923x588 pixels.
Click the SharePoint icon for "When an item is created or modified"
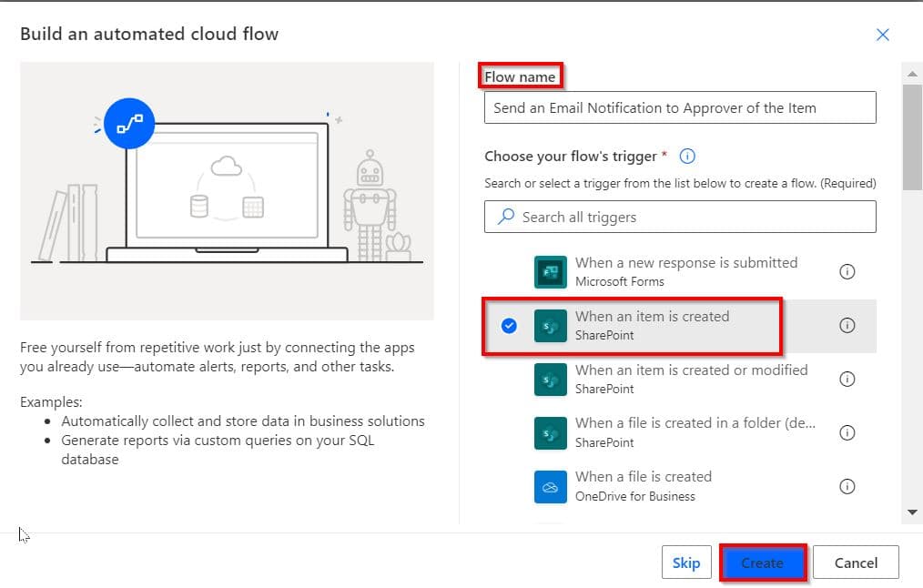tap(551, 379)
